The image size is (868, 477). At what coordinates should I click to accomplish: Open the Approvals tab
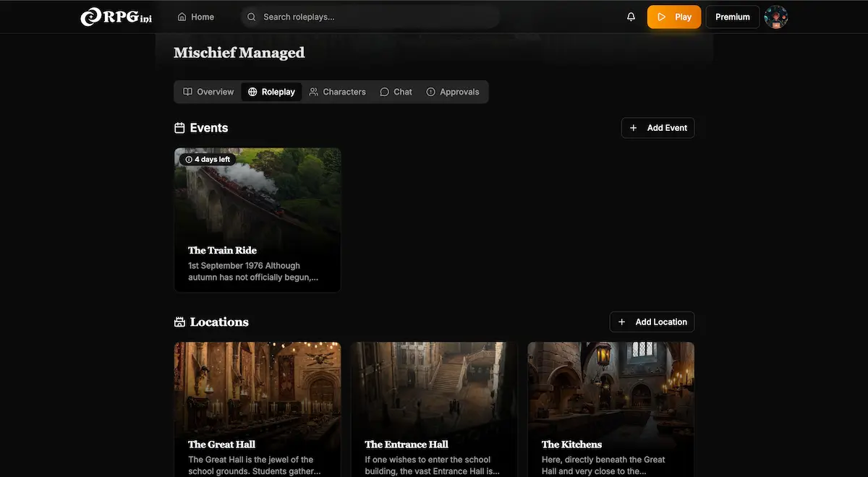(453, 92)
